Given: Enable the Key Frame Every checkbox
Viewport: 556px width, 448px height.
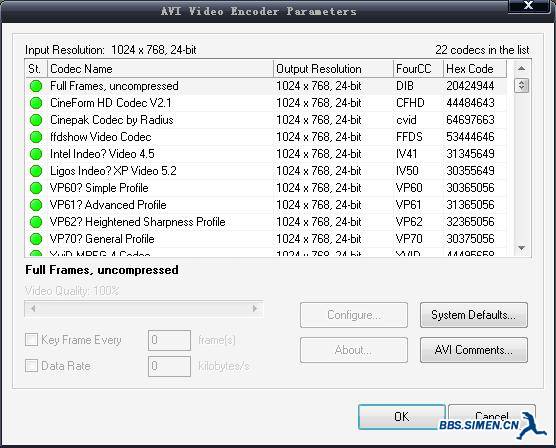Looking at the screenshot, I should click(x=31, y=339).
